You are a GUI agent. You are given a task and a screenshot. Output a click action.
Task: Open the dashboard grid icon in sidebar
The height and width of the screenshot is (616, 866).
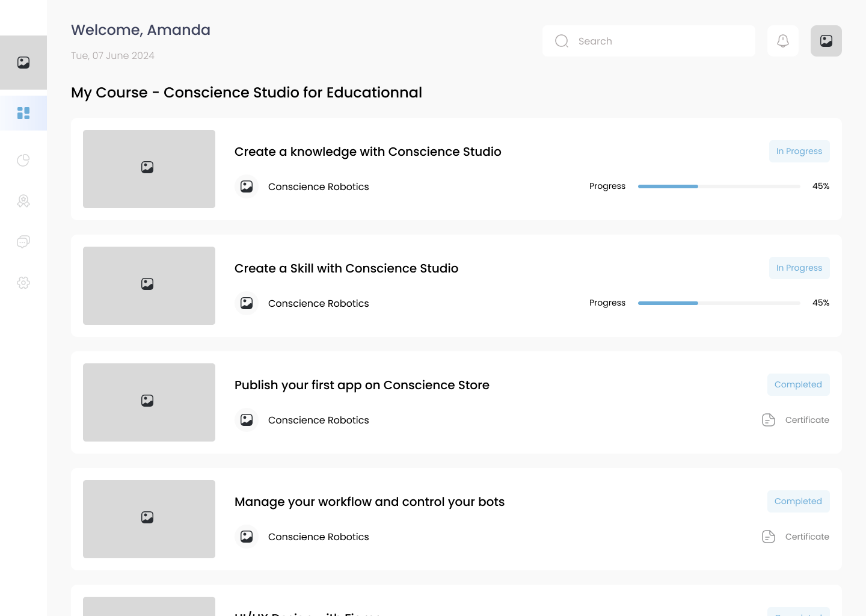pyautogui.click(x=23, y=113)
